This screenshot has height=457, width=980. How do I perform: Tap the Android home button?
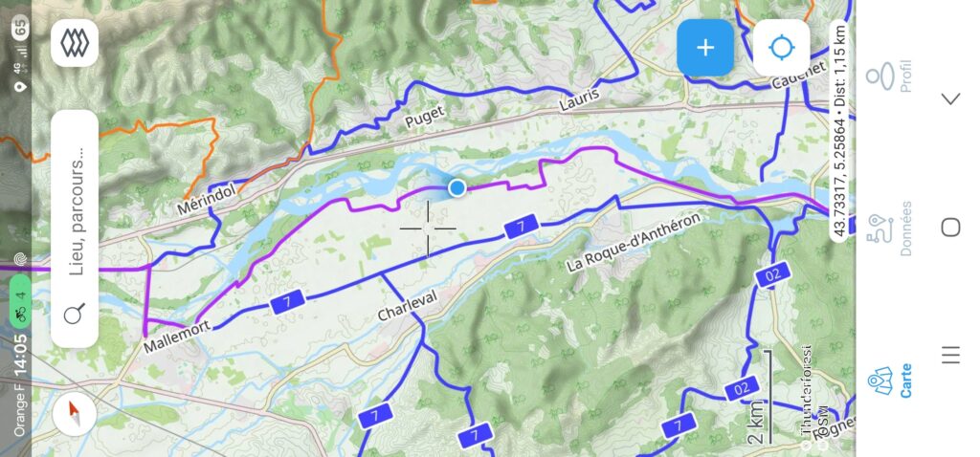tap(950, 228)
